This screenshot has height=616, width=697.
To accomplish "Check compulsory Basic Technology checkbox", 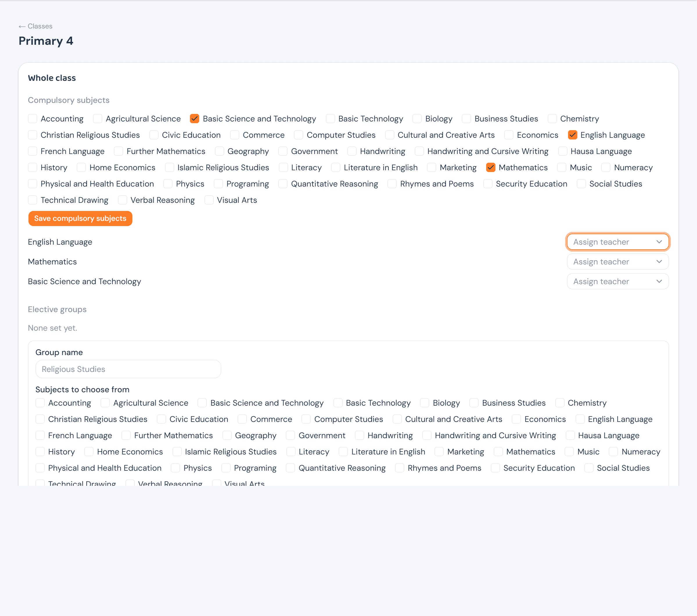I will tap(330, 119).
